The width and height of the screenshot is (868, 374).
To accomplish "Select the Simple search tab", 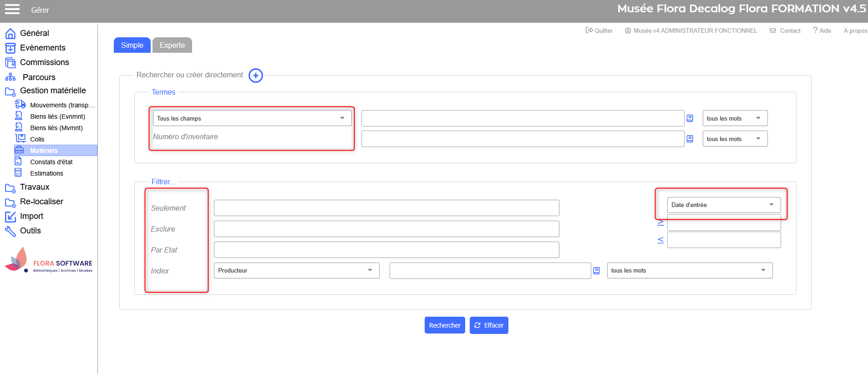I will (x=132, y=45).
